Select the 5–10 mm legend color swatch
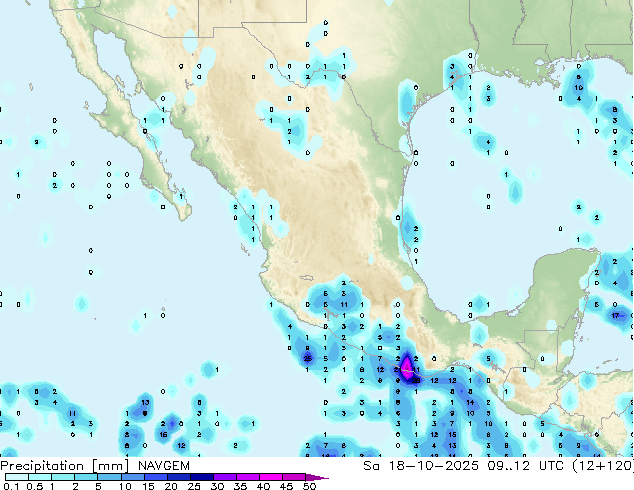The width and height of the screenshot is (634, 490). (109, 477)
